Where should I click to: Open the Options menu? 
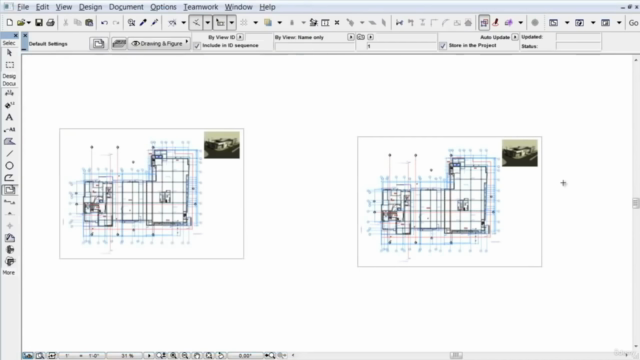coord(163,7)
